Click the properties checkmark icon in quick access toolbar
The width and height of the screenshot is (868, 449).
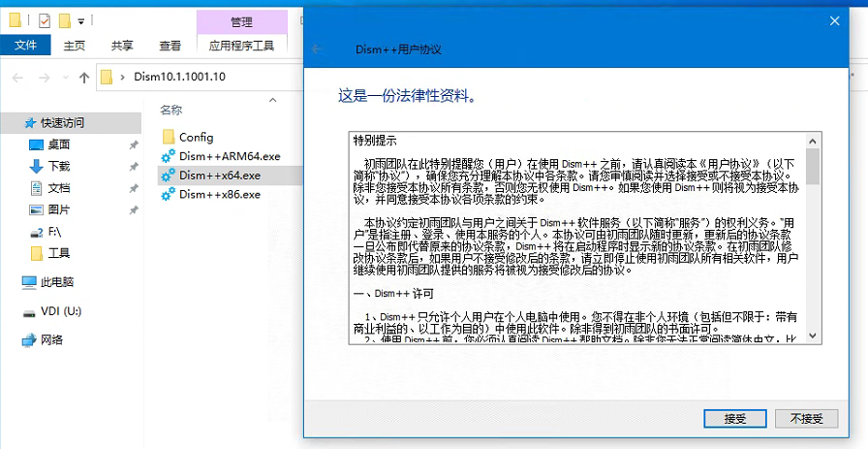click(44, 20)
